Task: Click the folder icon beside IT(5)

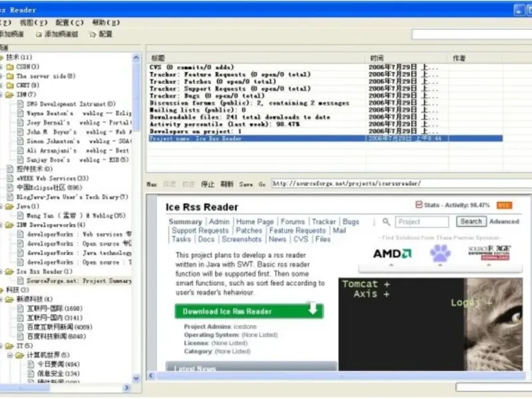Action: [x=10, y=346]
